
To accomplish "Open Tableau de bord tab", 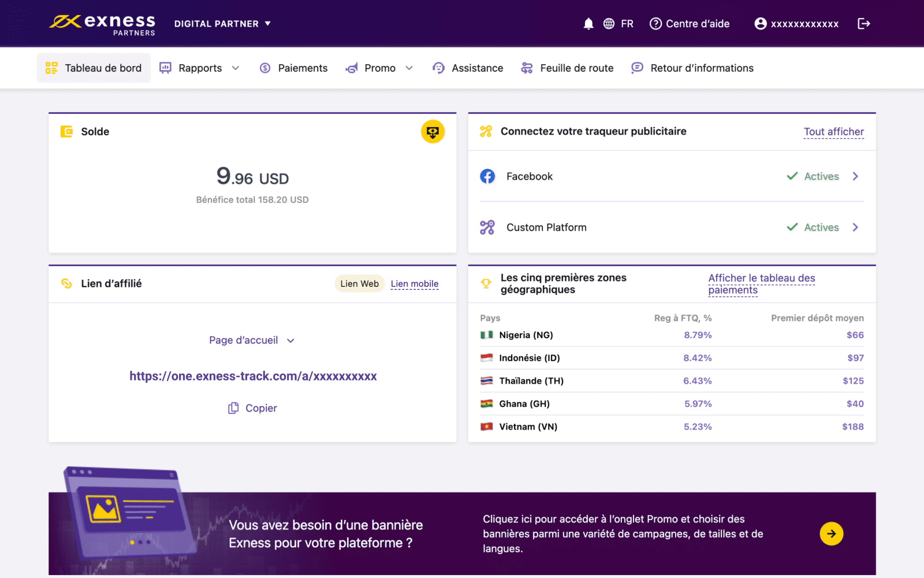I will point(94,68).
